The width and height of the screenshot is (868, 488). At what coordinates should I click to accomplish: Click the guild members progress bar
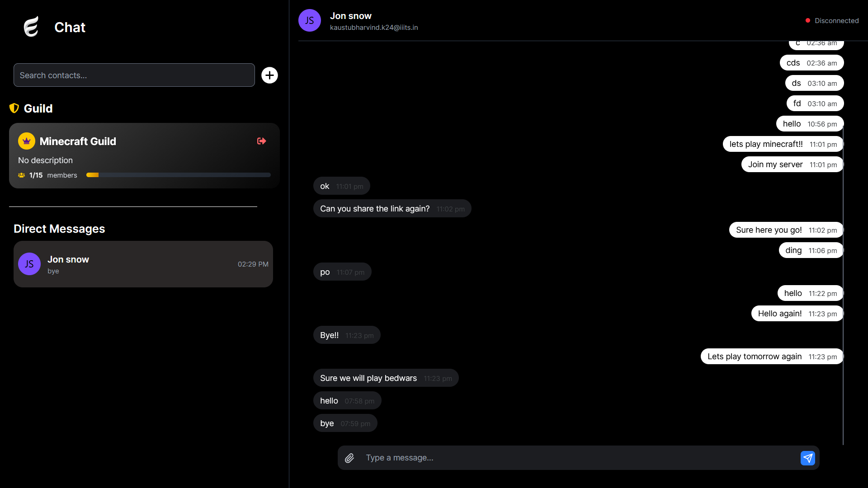[178, 174]
